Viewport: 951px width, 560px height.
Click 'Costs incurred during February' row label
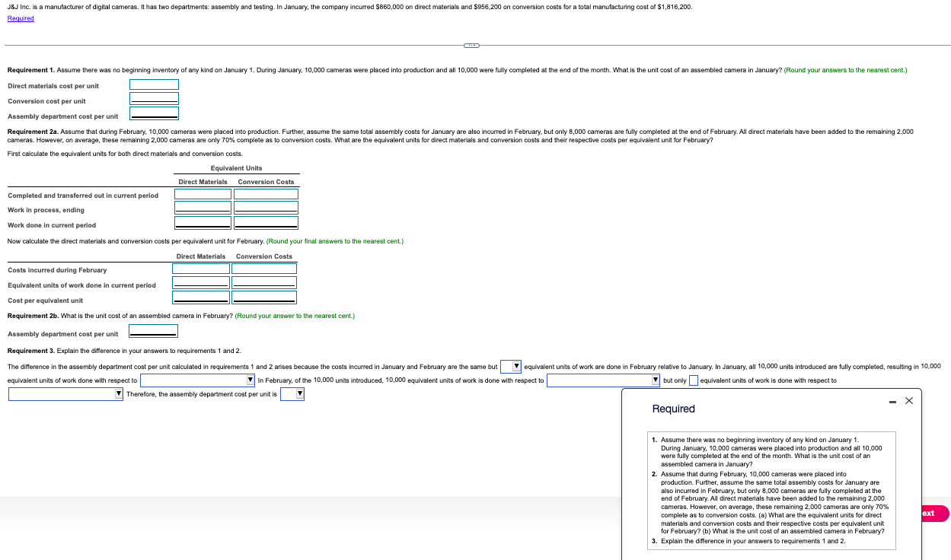coord(57,270)
